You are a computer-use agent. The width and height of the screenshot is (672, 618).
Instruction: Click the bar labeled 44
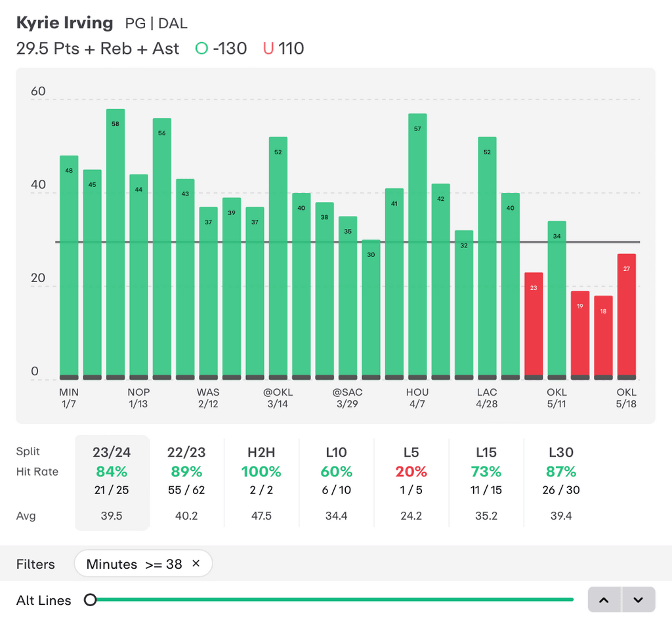click(x=139, y=277)
